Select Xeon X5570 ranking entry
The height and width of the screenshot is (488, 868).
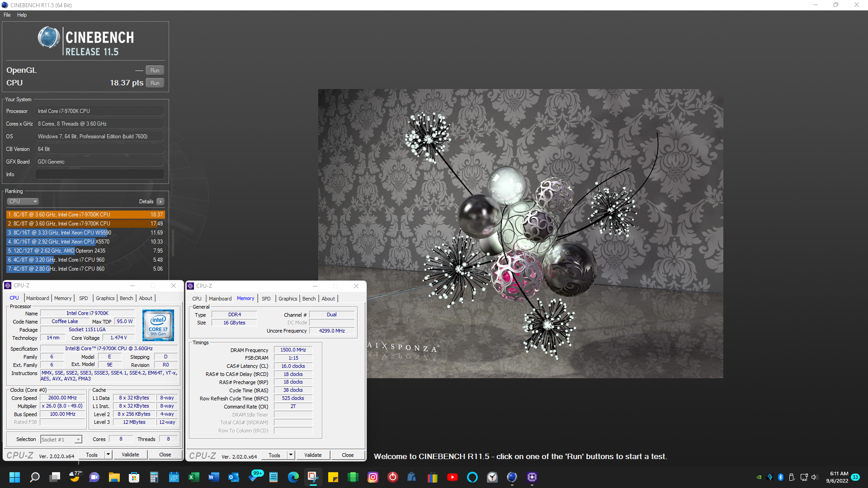click(x=85, y=242)
